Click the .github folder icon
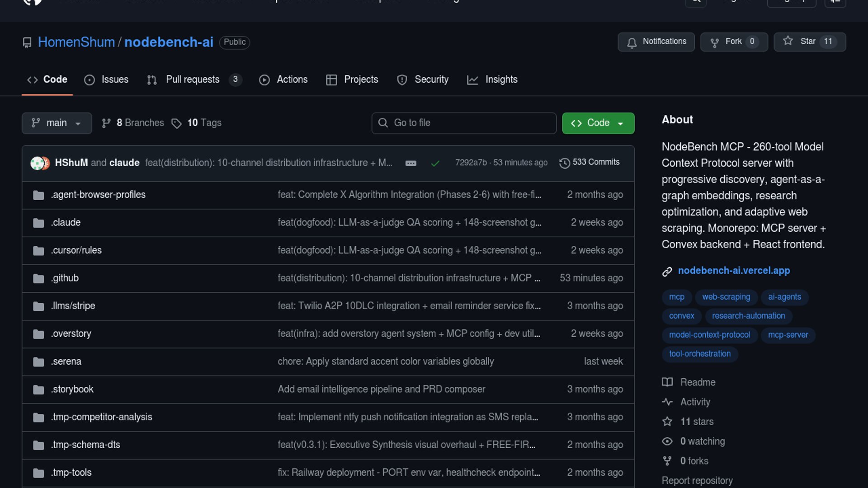 [x=38, y=278]
